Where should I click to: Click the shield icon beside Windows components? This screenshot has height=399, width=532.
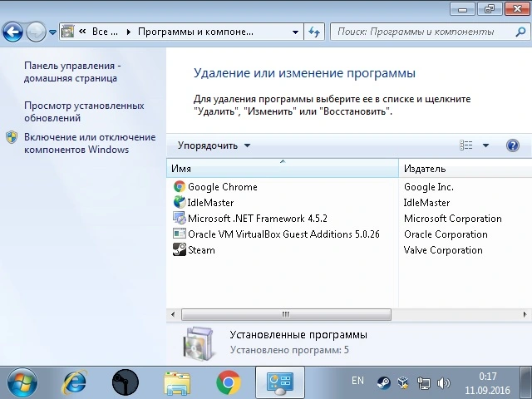(12, 137)
